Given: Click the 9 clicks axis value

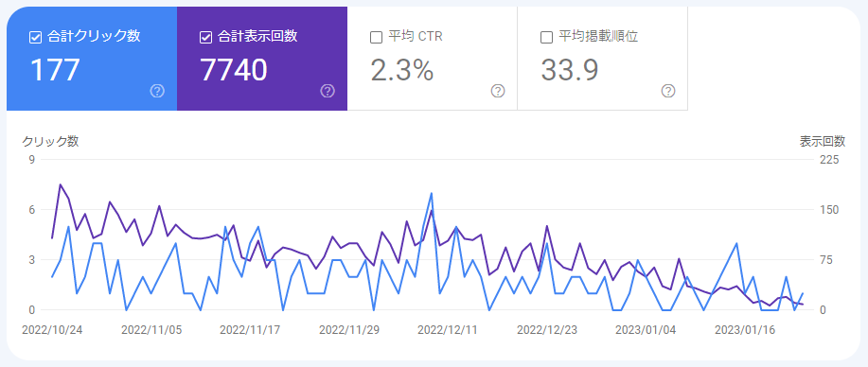Looking at the screenshot, I should [31, 160].
